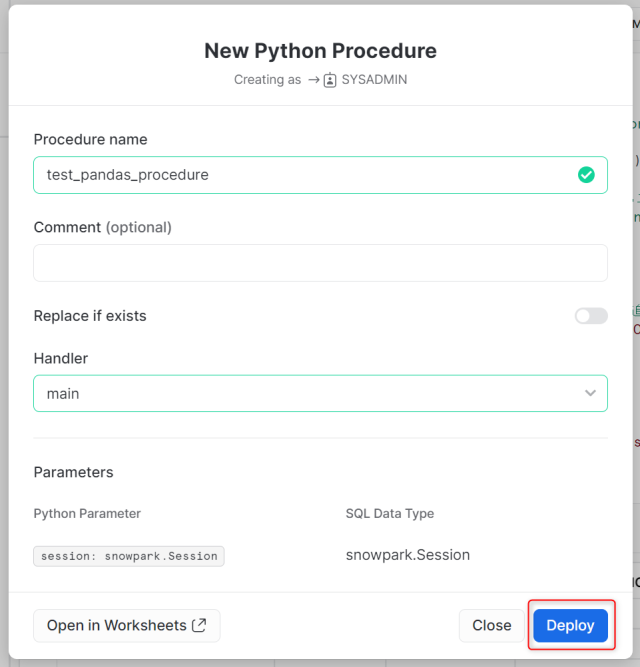Click the "Comment (optional)" label
This screenshot has height=667, width=640.
point(103,227)
